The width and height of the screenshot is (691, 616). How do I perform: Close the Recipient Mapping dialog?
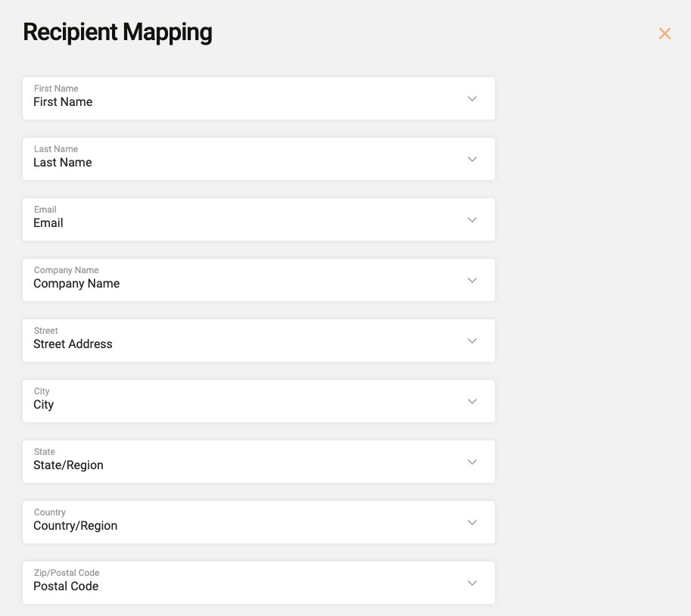tap(665, 33)
